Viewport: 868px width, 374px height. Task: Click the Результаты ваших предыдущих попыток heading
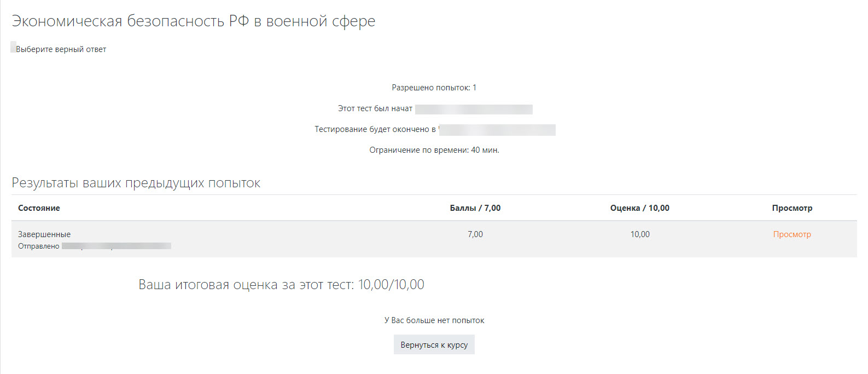pos(136,183)
